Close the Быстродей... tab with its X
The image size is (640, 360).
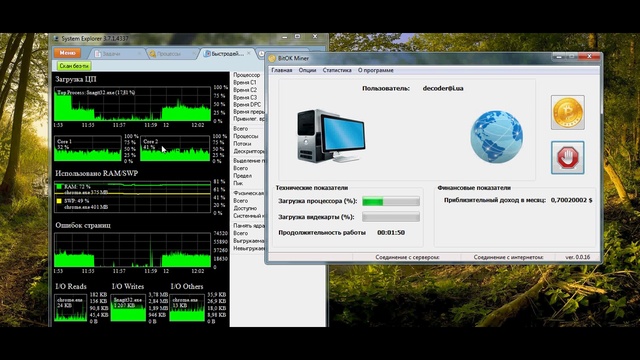coord(249,53)
